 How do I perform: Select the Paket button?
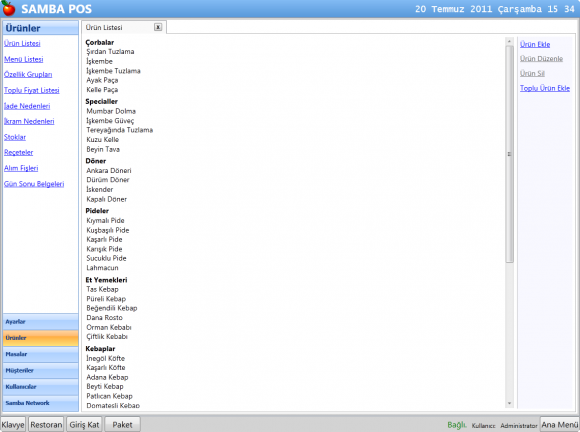point(122,425)
